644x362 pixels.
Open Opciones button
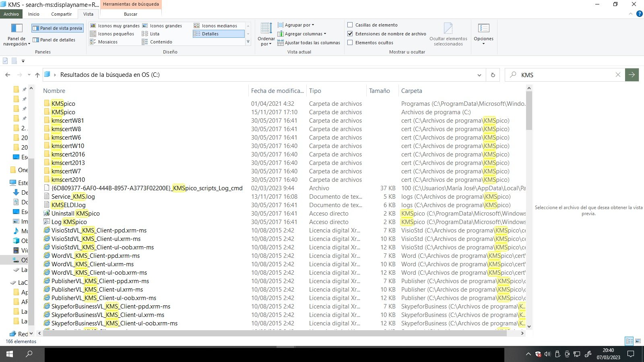pyautogui.click(x=483, y=35)
